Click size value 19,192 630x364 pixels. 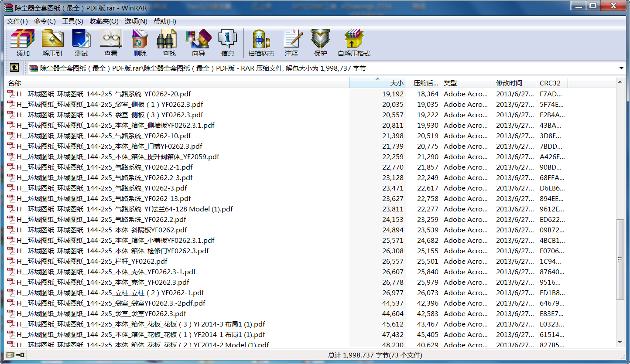(393, 94)
